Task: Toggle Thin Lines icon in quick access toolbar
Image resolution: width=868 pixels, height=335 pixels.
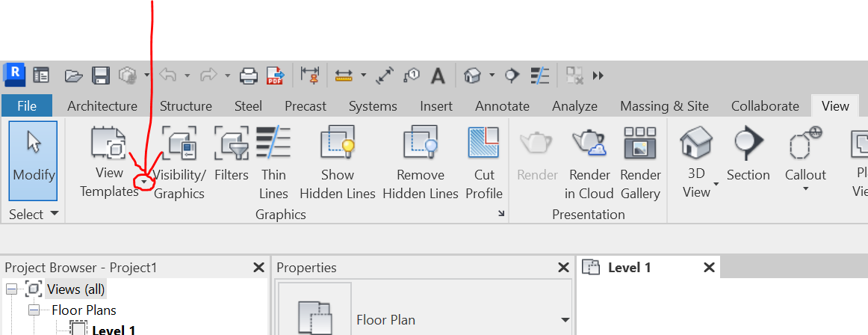Action: [x=540, y=75]
